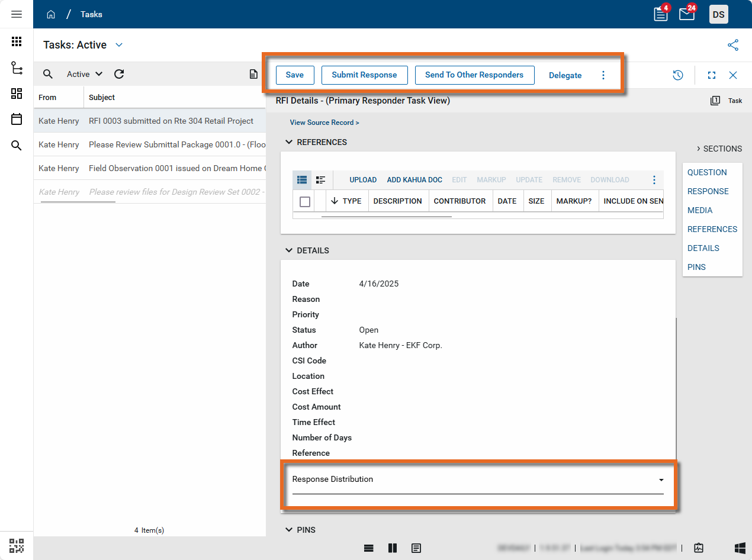Switch References to grouped view toggle

point(320,180)
